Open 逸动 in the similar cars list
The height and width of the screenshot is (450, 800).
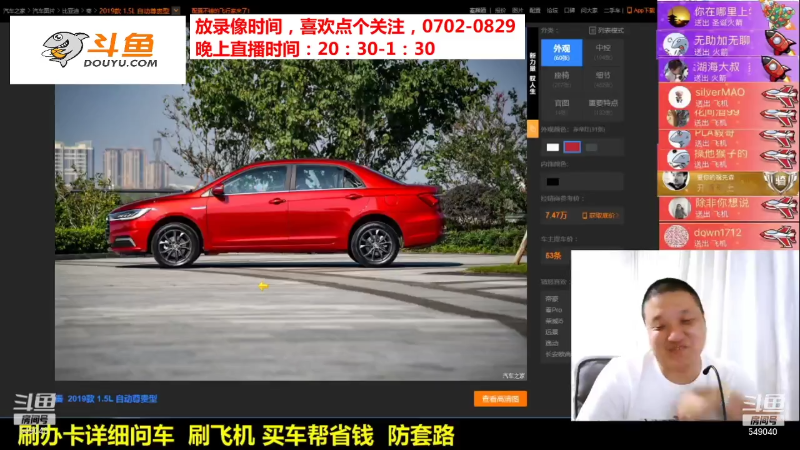click(552, 343)
